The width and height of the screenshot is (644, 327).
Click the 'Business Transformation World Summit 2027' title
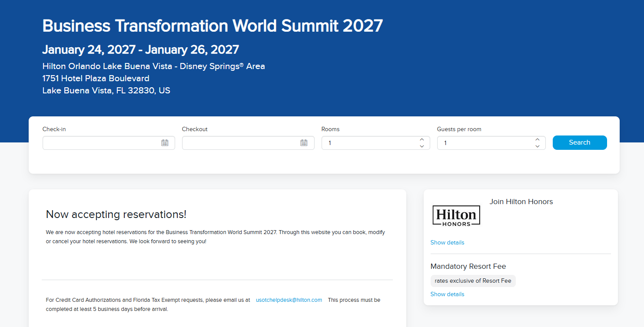[212, 26]
